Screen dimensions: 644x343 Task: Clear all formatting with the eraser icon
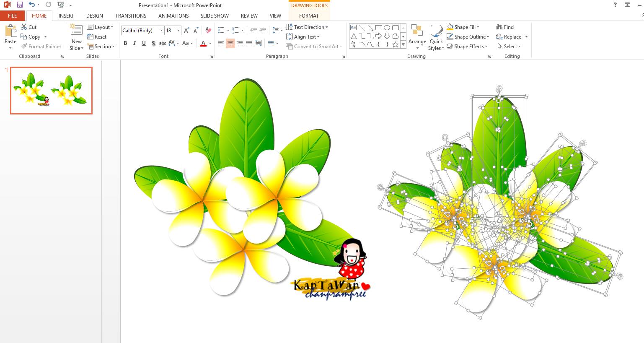pyautogui.click(x=208, y=30)
